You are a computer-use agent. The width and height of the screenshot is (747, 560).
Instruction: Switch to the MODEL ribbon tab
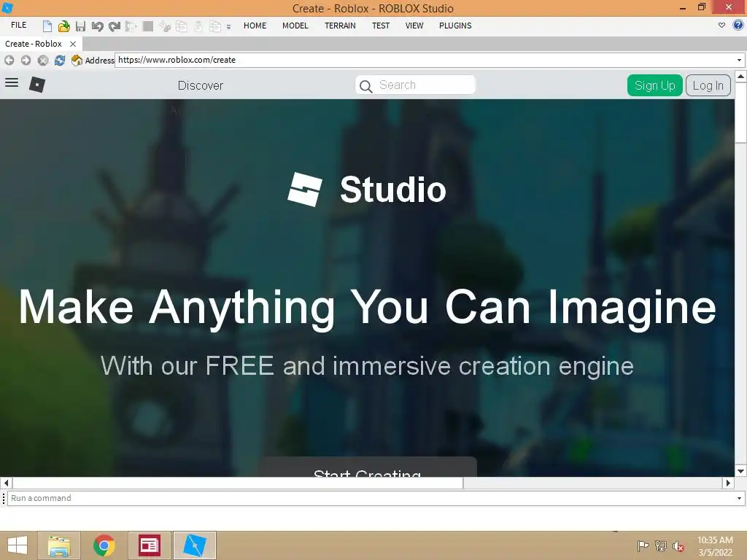click(295, 26)
